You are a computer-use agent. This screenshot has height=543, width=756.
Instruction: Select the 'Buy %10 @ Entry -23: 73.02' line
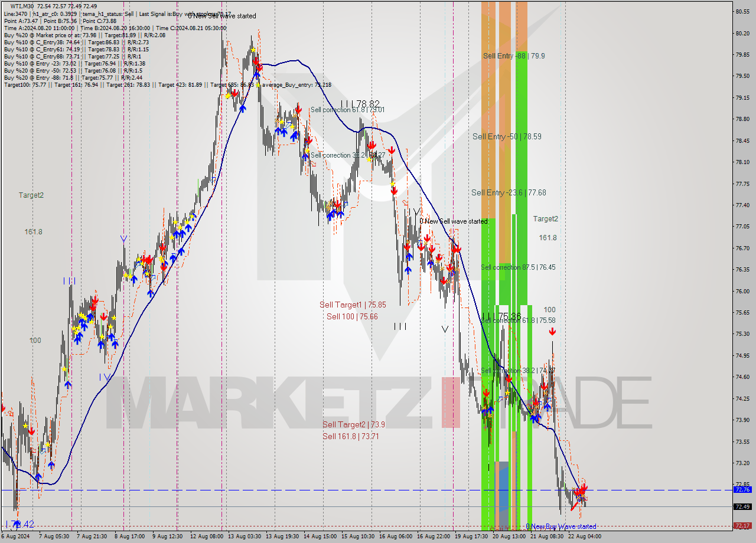click(74, 63)
